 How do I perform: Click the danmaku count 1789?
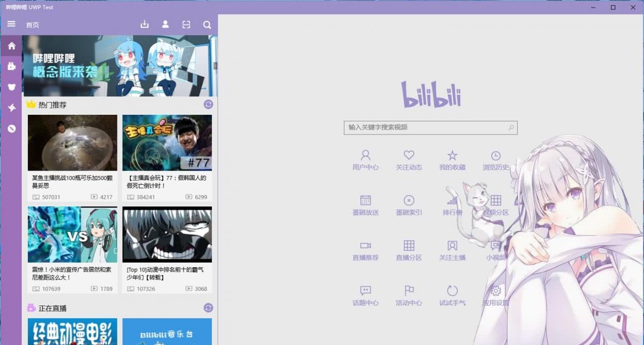click(x=106, y=289)
